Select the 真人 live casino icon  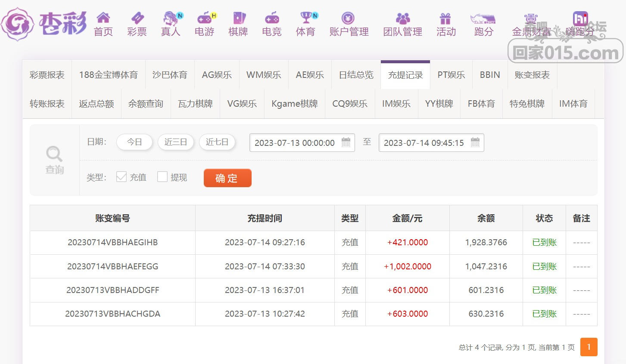171,18
